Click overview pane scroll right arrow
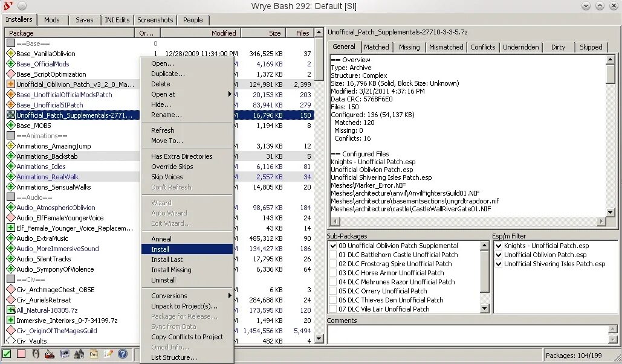 601,222
